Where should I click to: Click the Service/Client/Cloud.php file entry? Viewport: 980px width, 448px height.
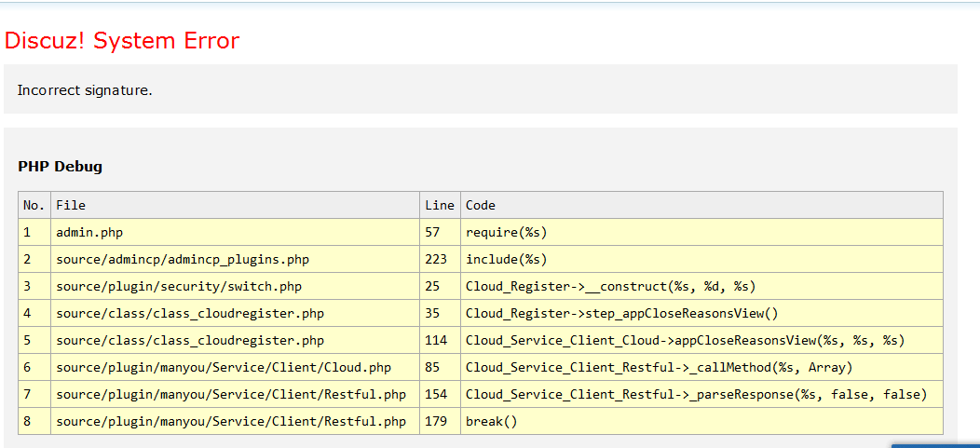point(224,367)
